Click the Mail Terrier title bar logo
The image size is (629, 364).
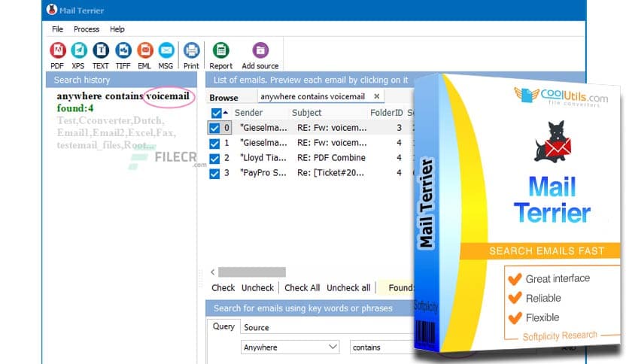pyautogui.click(x=52, y=9)
